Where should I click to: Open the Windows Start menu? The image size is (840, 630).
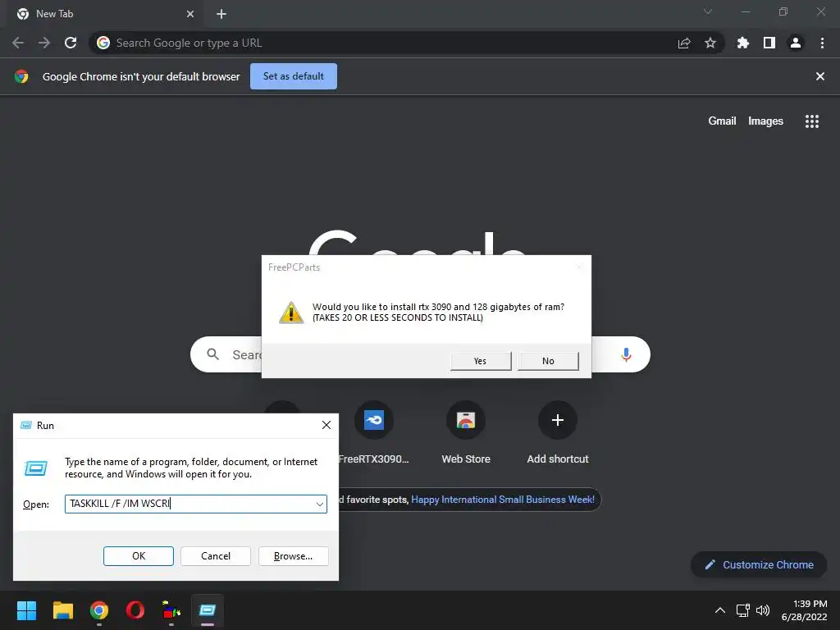tap(26, 610)
